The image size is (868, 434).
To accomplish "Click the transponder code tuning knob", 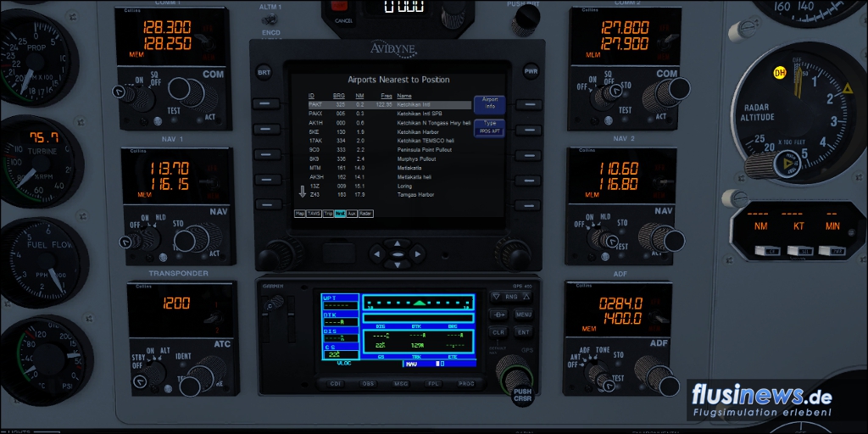I will point(203,376).
